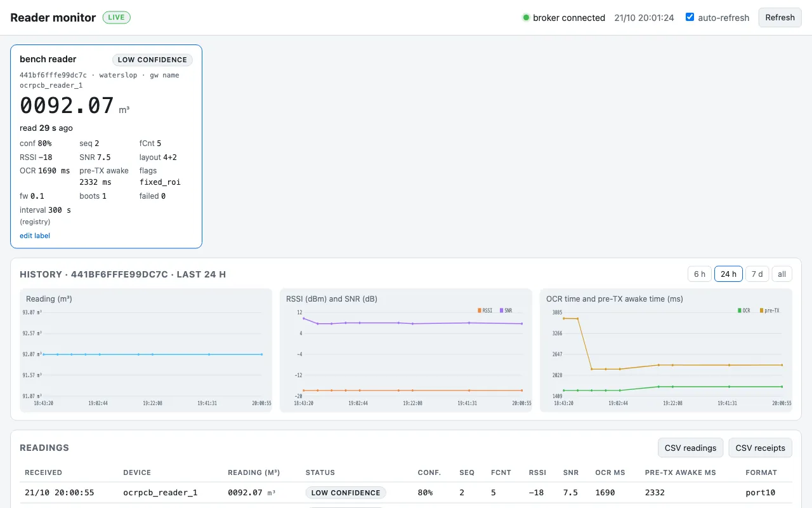The image size is (812, 508).
Task: Select the all history range
Action: click(x=782, y=274)
